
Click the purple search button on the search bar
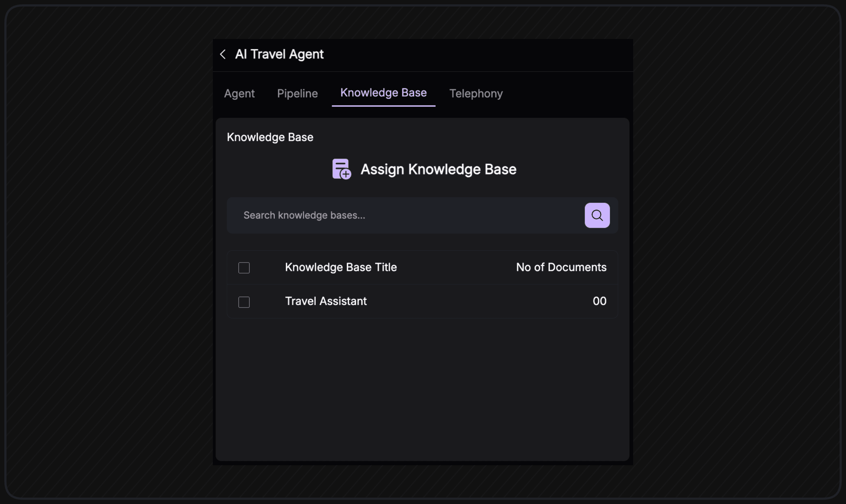[x=597, y=215]
